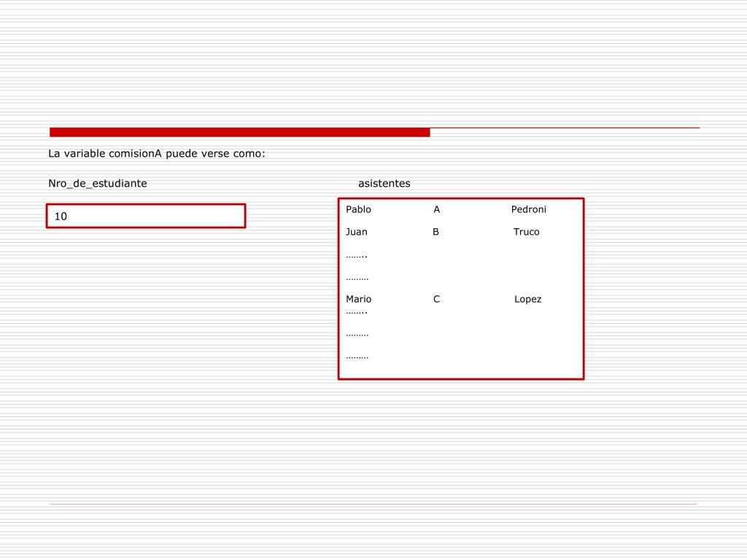Select the Nro_de_estudiante label
The height and width of the screenshot is (560, 747).
[x=98, y=184]
